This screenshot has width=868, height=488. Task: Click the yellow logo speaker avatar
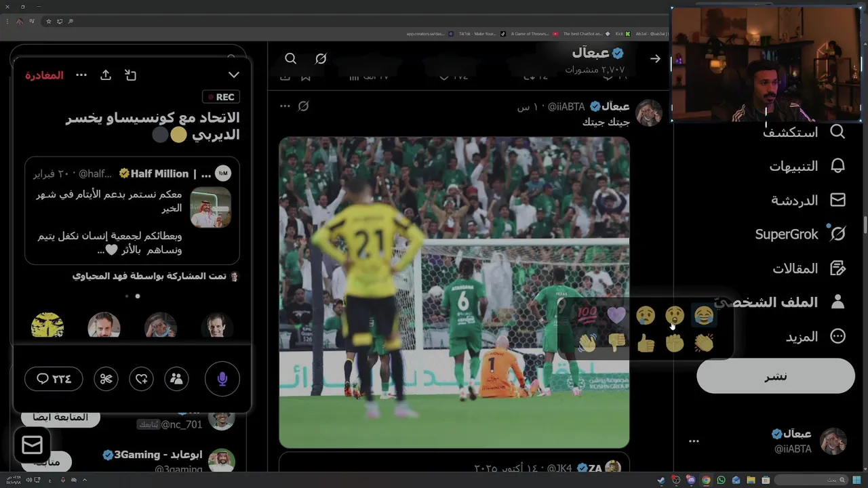(x=47, y=326)
